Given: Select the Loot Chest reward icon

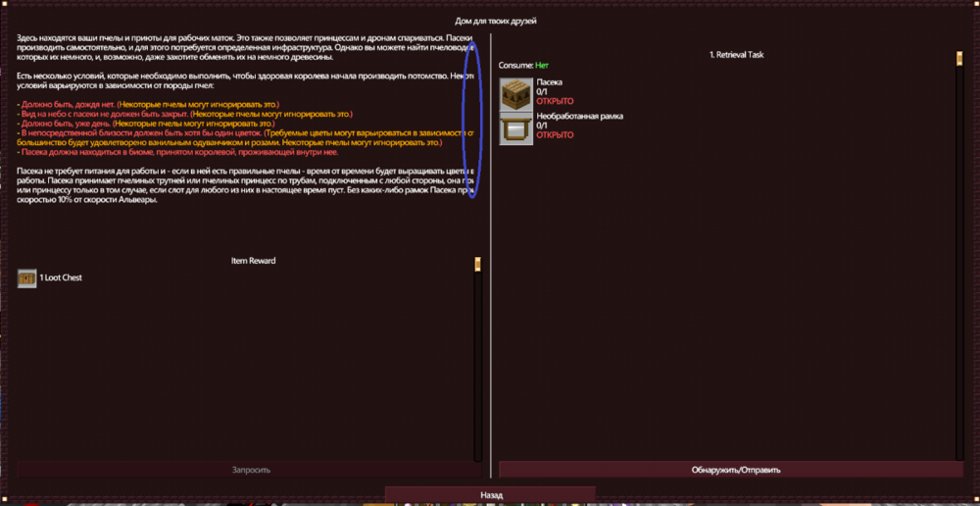Looking at the screenshot, I should click(27, 278).
